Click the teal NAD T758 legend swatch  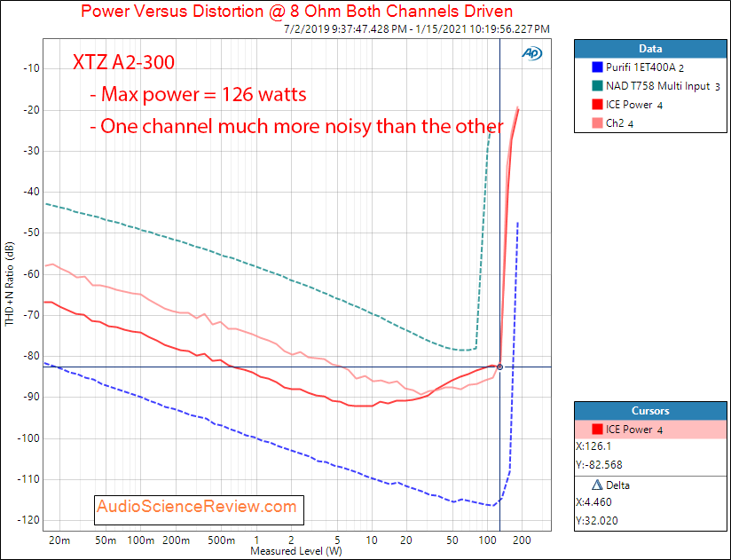pos(597,86)
